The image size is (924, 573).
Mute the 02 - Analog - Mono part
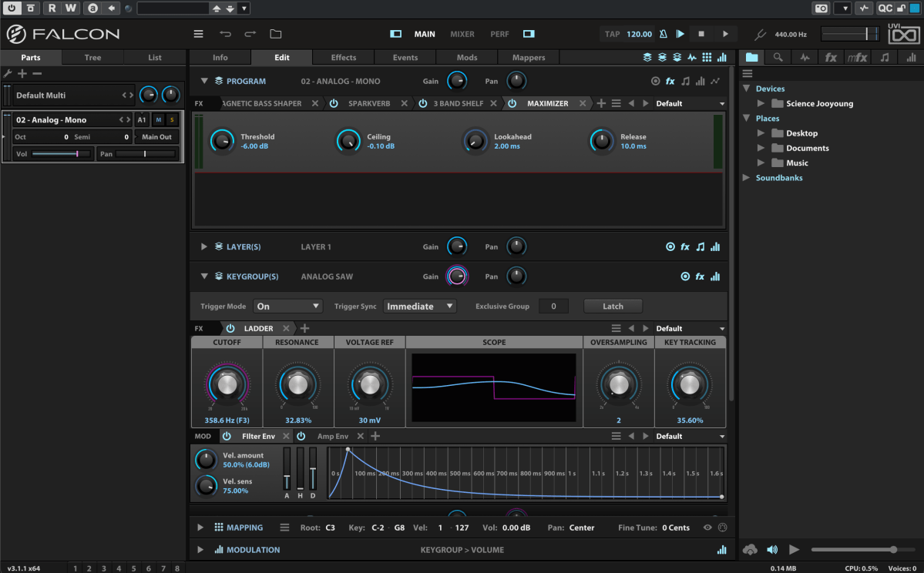point(159,120)
